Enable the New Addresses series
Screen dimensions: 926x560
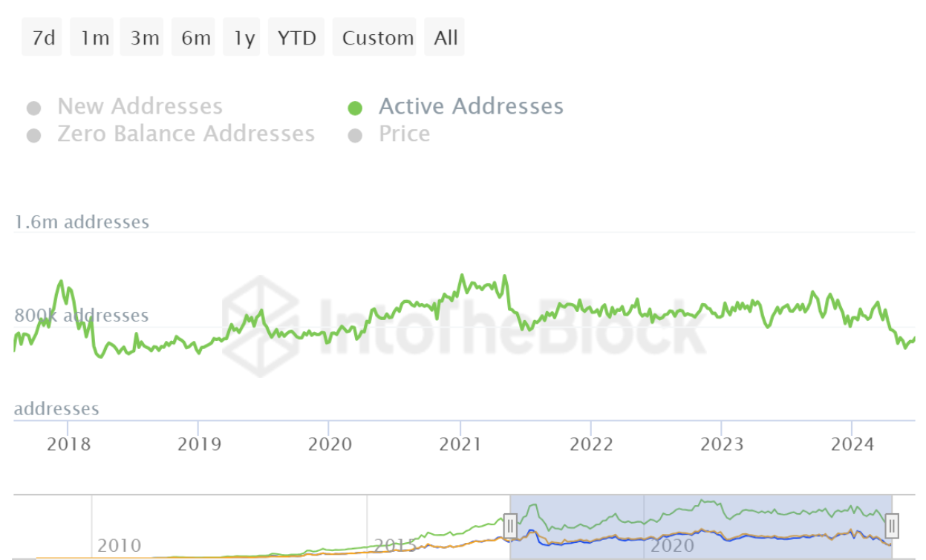point(140,107)
